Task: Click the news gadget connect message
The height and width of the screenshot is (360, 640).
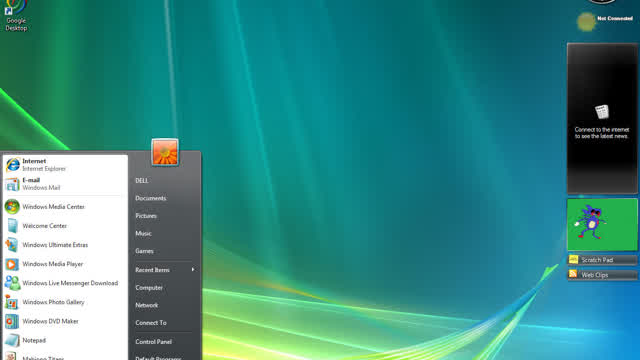Action: coord(602,133)
